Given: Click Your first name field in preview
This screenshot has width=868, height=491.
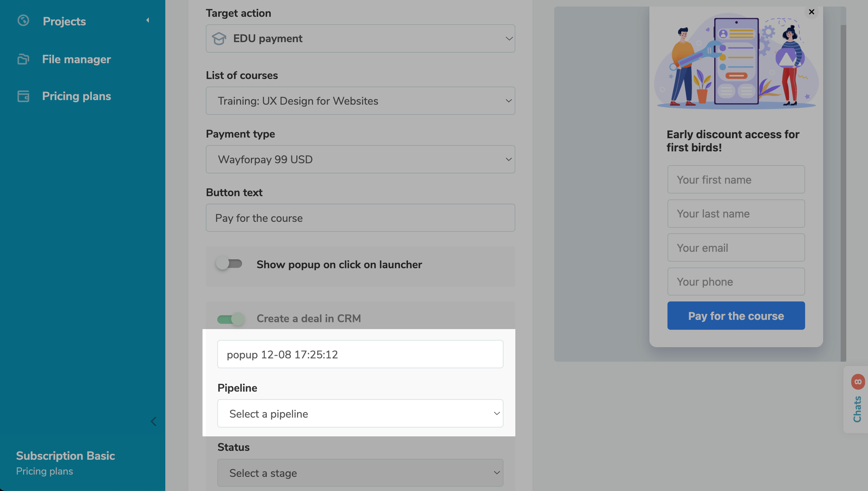Looking at the screenshot, I should click(x=736, y=179).
